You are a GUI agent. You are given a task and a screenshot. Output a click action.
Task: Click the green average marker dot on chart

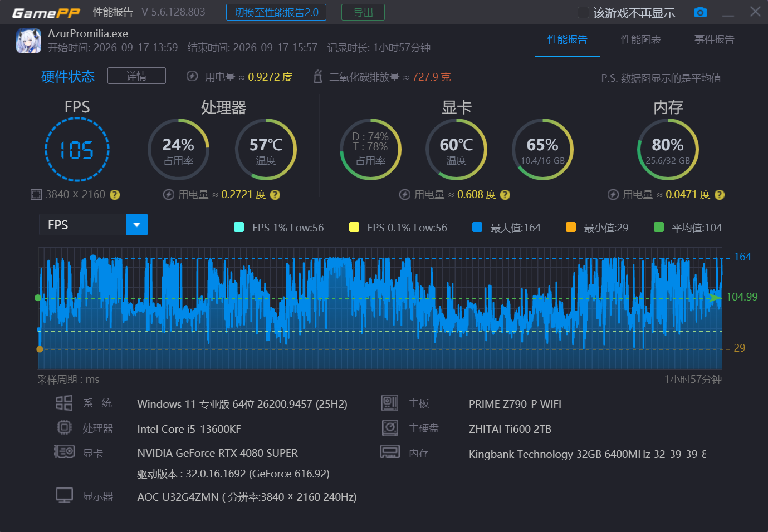[x=38, y=298]
